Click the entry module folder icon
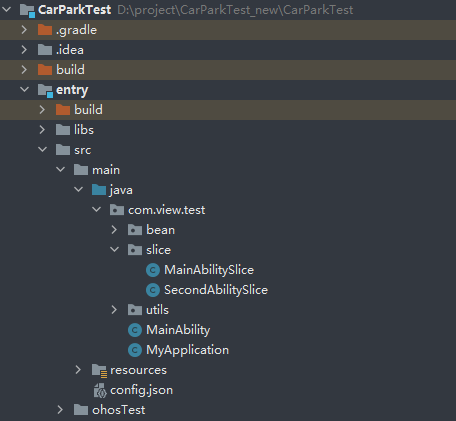 [45, 90]
